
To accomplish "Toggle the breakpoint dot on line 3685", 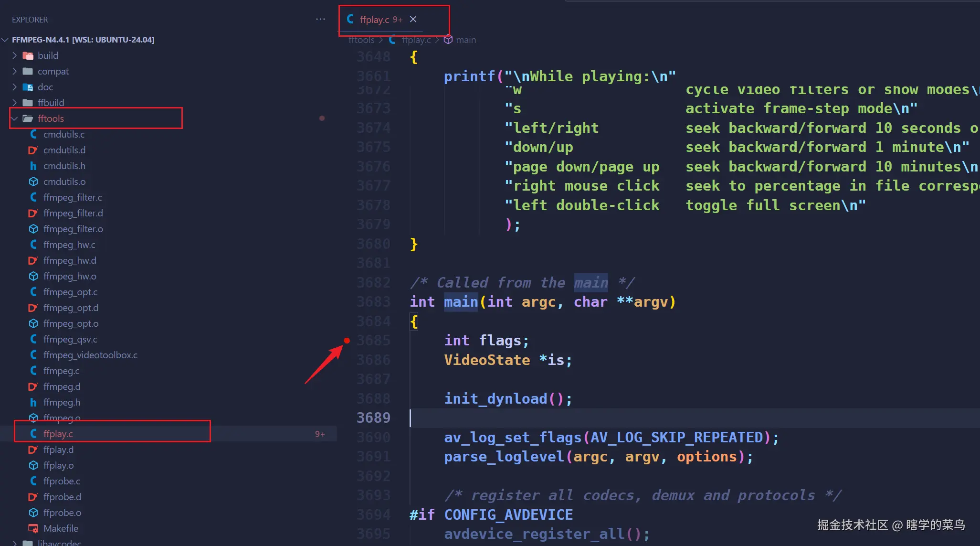I will coord(347,341).
